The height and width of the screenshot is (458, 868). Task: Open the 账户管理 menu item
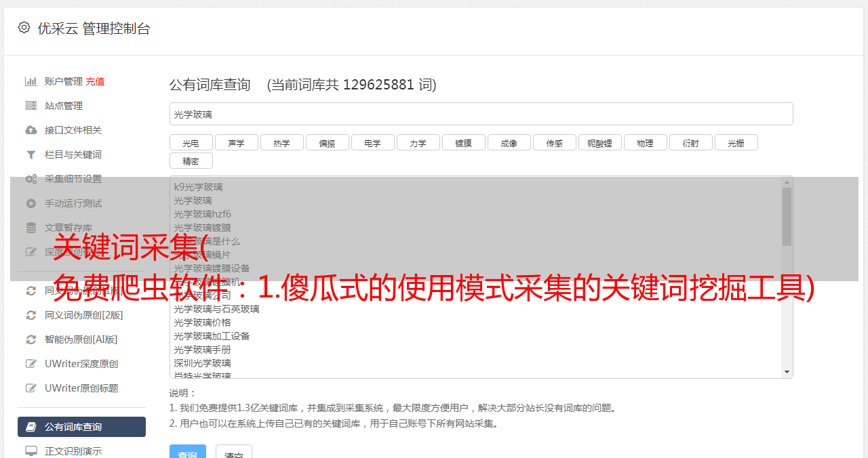coord(64,81)
